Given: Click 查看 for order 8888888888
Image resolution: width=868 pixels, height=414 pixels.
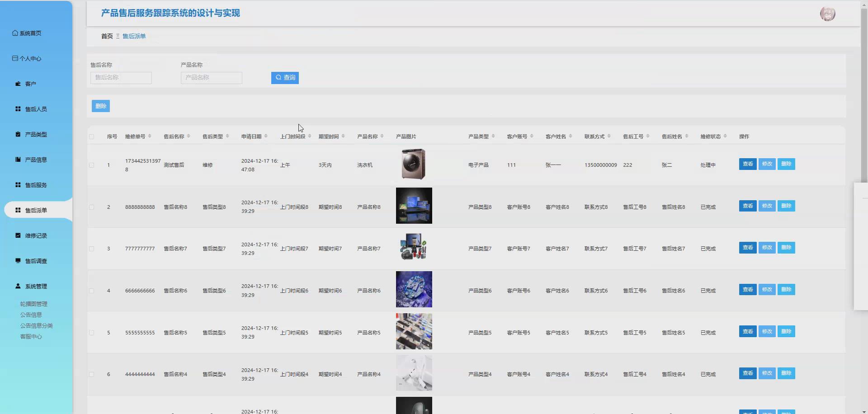Looking at the screenshot, I should (x=748, y=206).
